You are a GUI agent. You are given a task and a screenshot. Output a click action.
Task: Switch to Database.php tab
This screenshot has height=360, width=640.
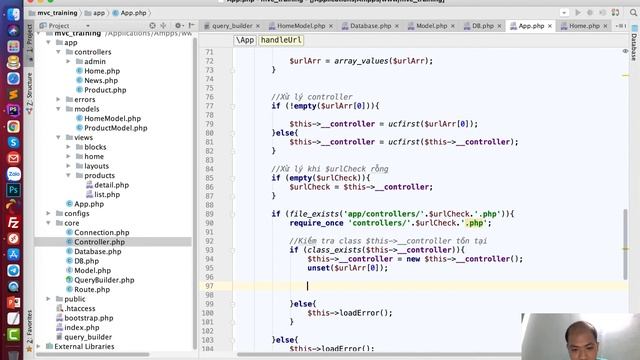[x=370, y=26]
